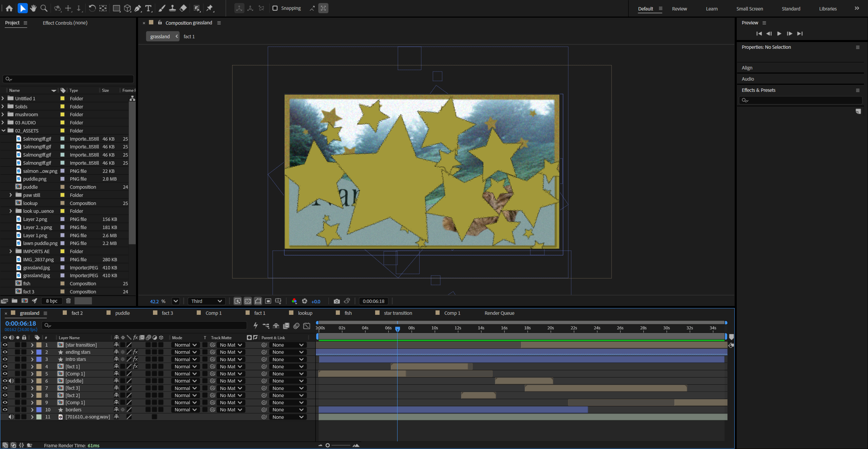The height and width of the screenshot is (449, 868).
Task: Take a snapshot with camera icon
Action: click(x=336, y=301)
